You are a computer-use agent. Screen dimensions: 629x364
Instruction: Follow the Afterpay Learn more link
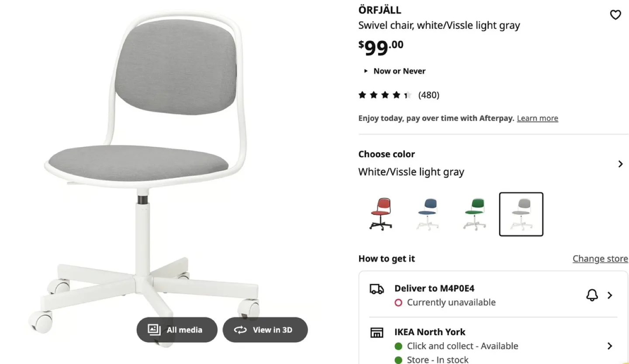[x=537, y=118]
